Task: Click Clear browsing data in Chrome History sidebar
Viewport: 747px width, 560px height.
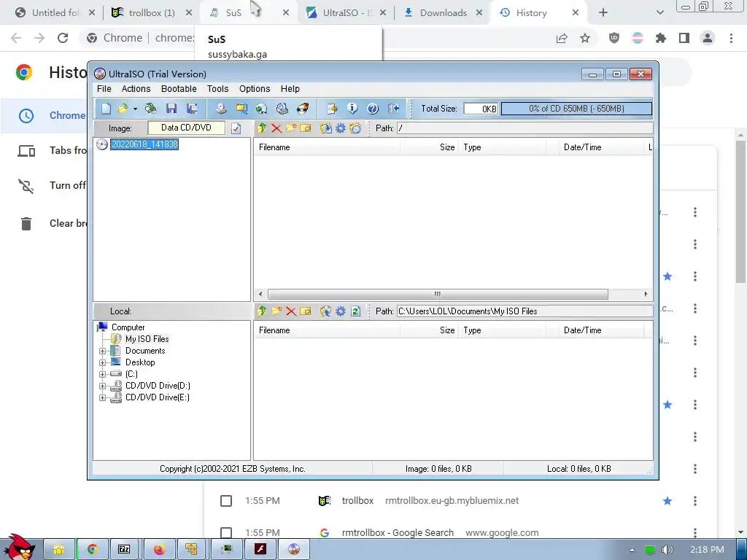Action: pos(68,223)
